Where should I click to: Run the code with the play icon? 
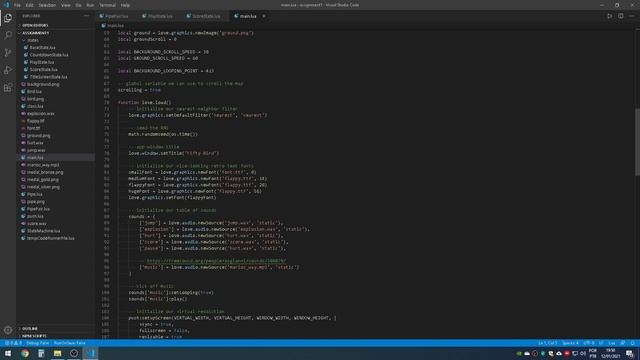click(x=609, y=16)
